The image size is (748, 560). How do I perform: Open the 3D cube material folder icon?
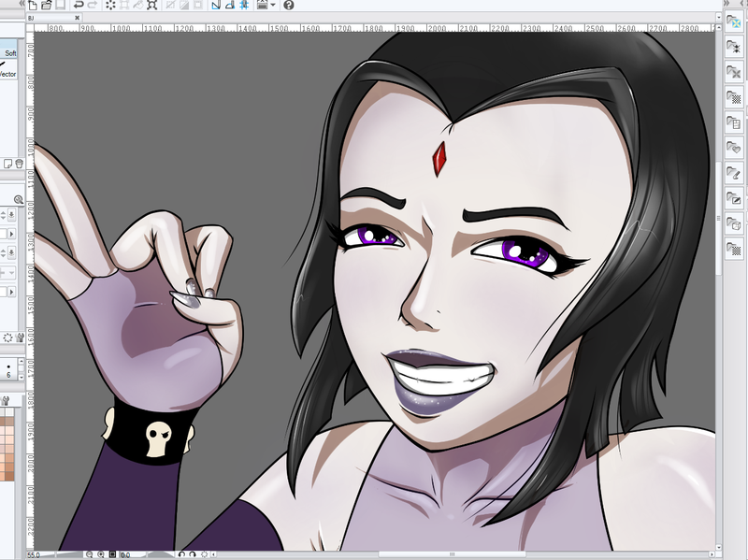(x=734, y=223)
